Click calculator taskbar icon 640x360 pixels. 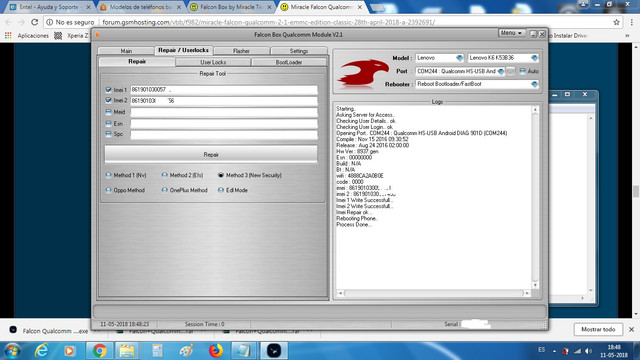tap(157, 351)
